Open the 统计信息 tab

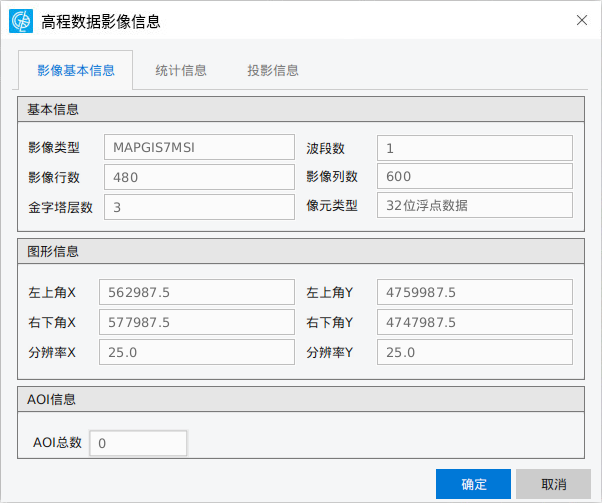coord(181,70)
